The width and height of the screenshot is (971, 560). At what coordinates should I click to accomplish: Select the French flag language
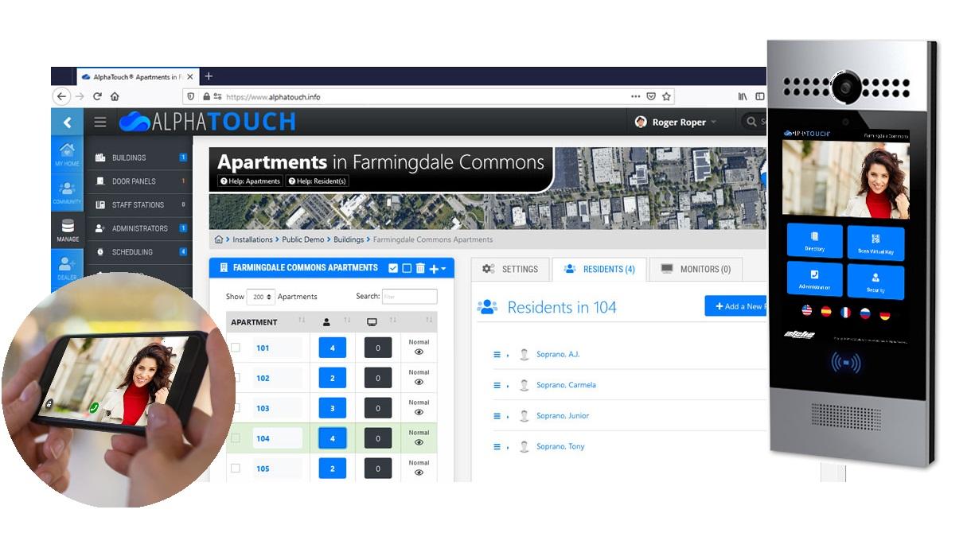coord(845,313)
